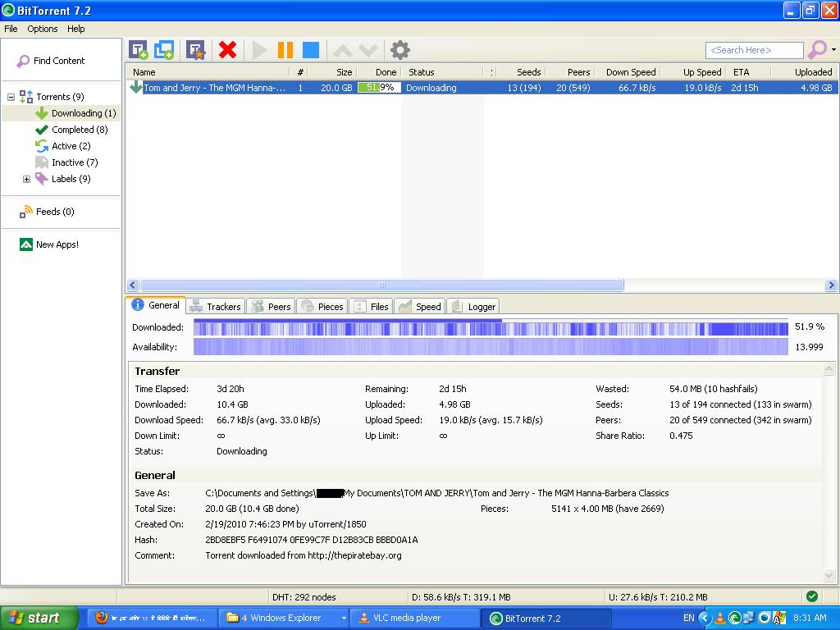
Task: Click the green network status check icon
Action: (812, 597)
